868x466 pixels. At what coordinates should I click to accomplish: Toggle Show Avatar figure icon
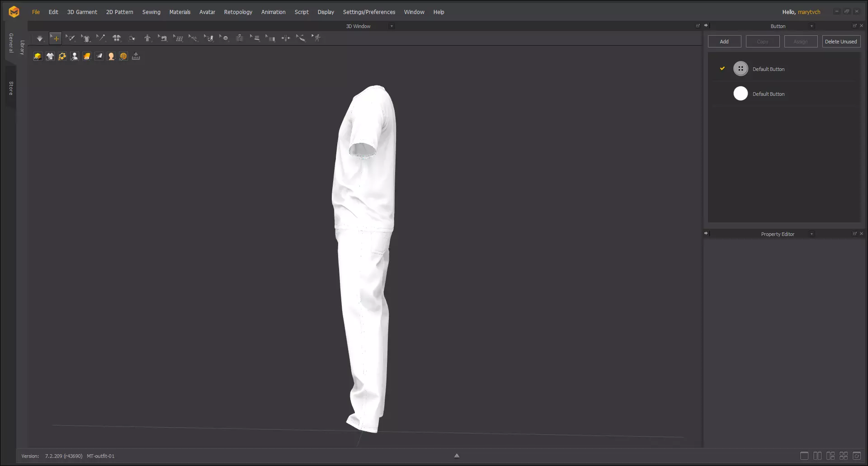tap(75, 56)
